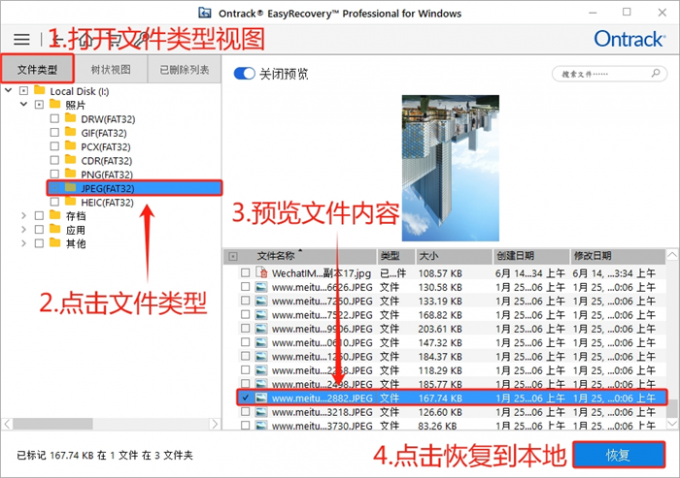Image resolution: width=680 pixels, height=478 pixels.
Task: Click the JPEG(FAT32) folder icon
Action: tap(70, 187)
